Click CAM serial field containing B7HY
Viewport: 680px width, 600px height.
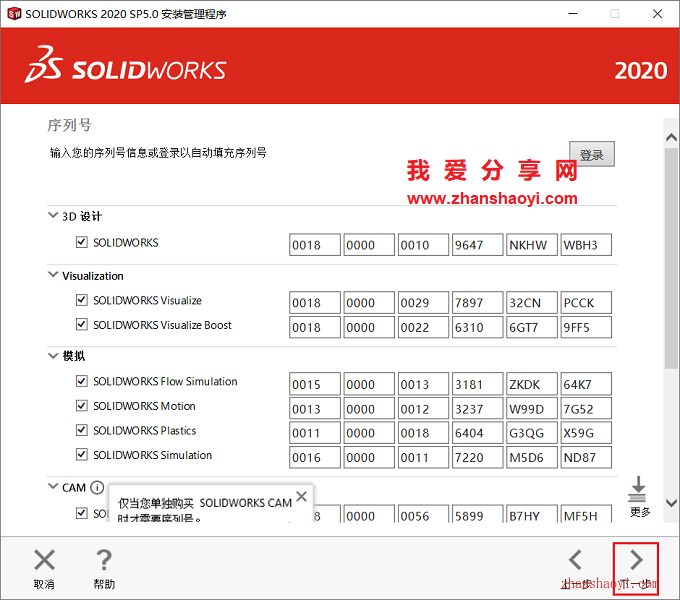click(532, 514)
